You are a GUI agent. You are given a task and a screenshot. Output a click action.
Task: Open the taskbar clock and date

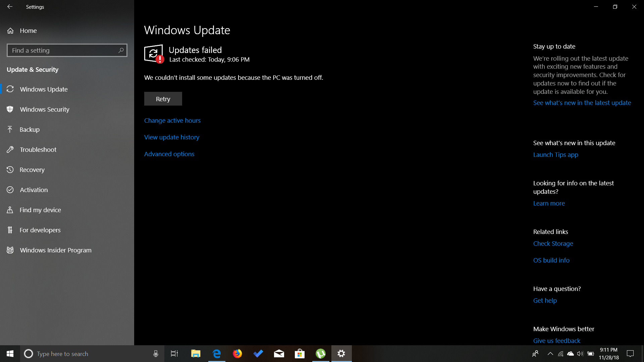point(609,354)
